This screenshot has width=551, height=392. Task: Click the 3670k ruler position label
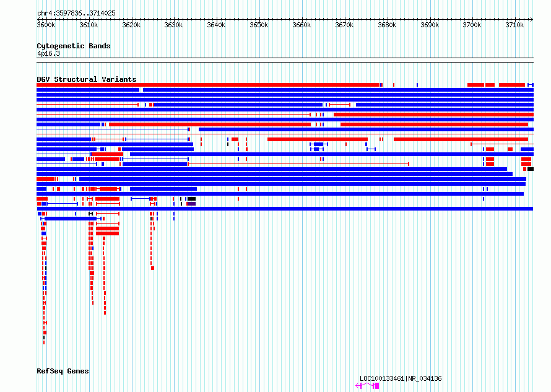click(344, 25)
